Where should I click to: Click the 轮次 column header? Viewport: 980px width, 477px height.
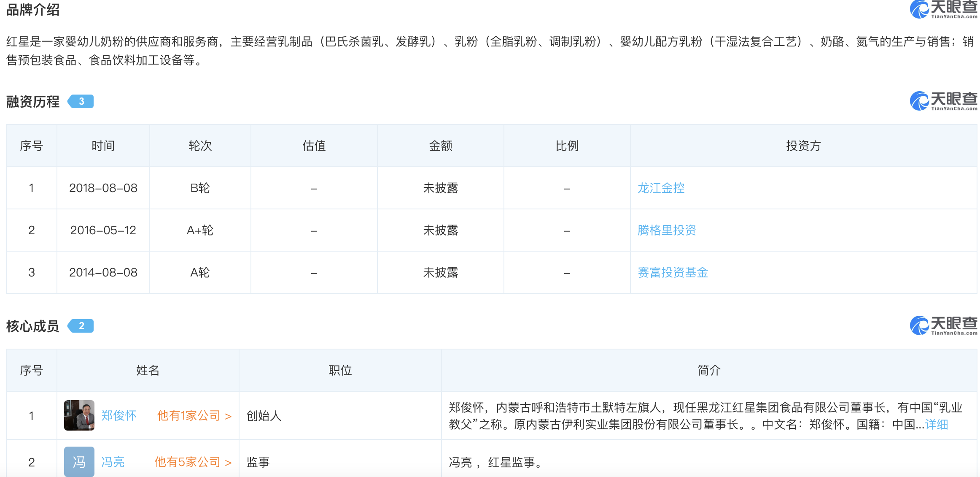[200, 146]
